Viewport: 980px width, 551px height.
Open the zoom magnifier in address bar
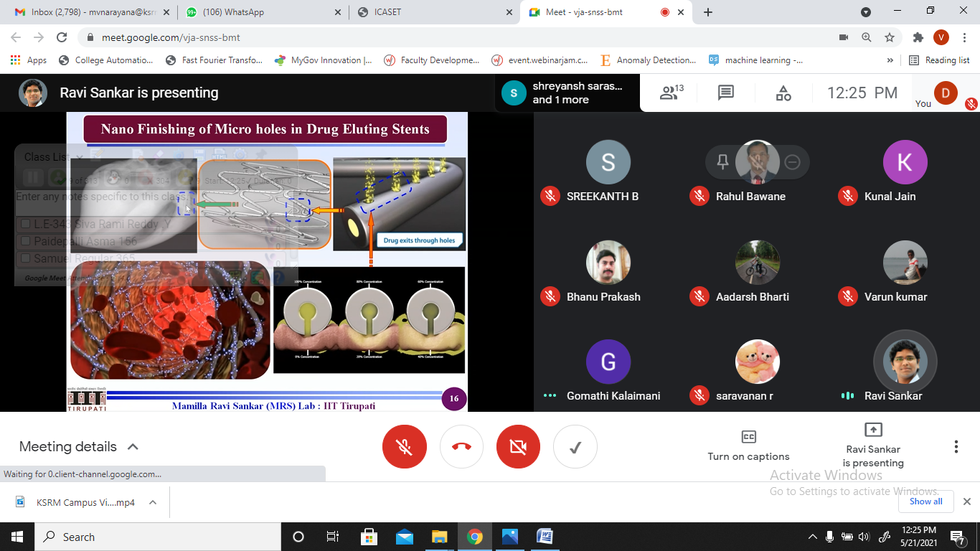[x=867, y=37]
